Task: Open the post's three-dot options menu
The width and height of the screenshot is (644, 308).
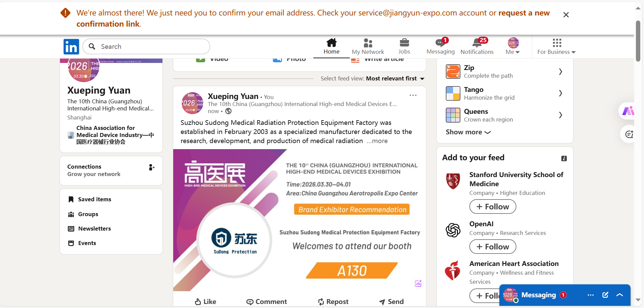Action: point(413,95)
